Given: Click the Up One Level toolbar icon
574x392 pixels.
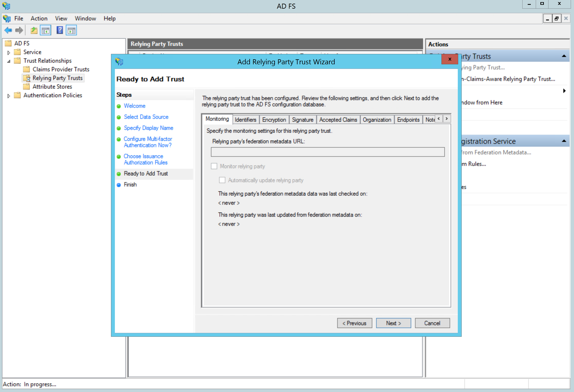Looking at the screenshot, I should [34, 30].
